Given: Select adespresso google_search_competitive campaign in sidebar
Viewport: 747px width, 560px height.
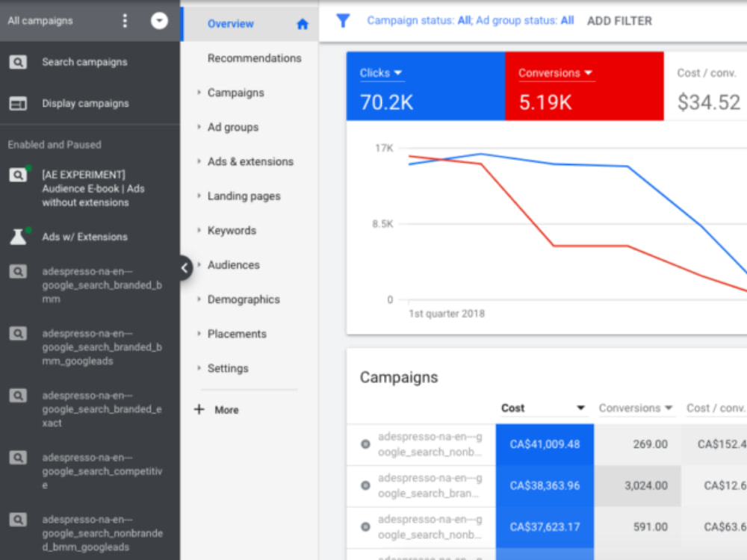Looking at the screenshot, I should pos(102,471).
